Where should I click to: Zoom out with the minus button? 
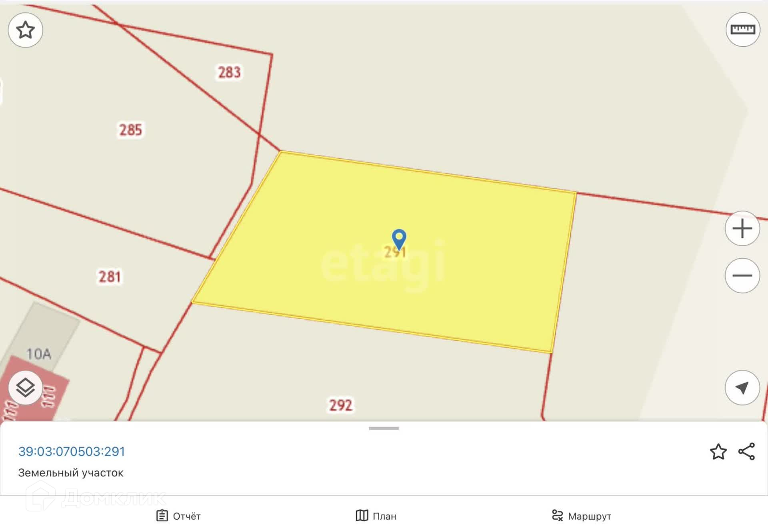pyautogui.click(x=742, y=275)
